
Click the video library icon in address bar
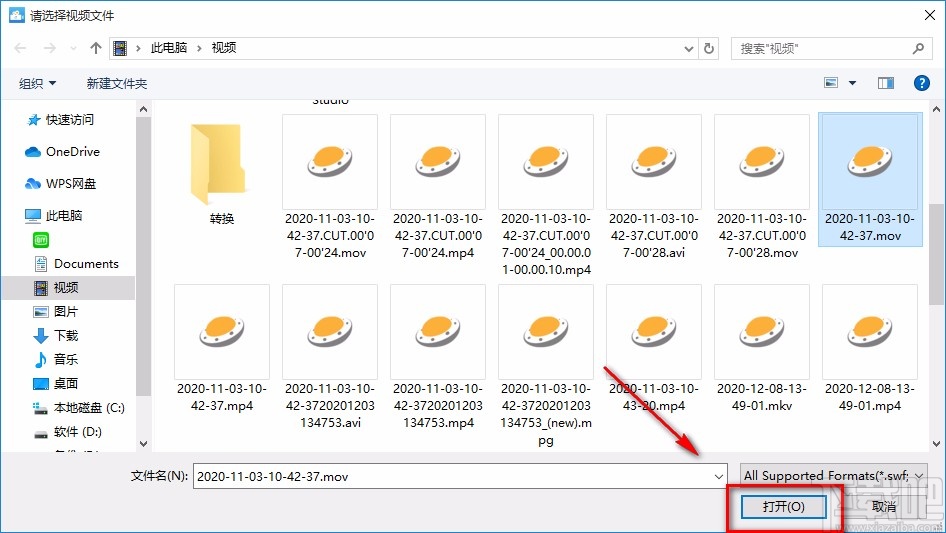[x=120, y=48]
